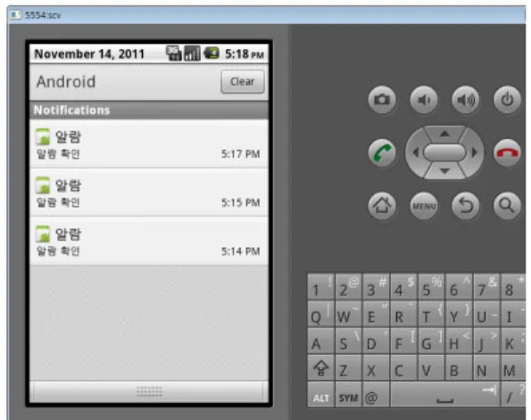Click the U keyboard key

click(486, 314)
